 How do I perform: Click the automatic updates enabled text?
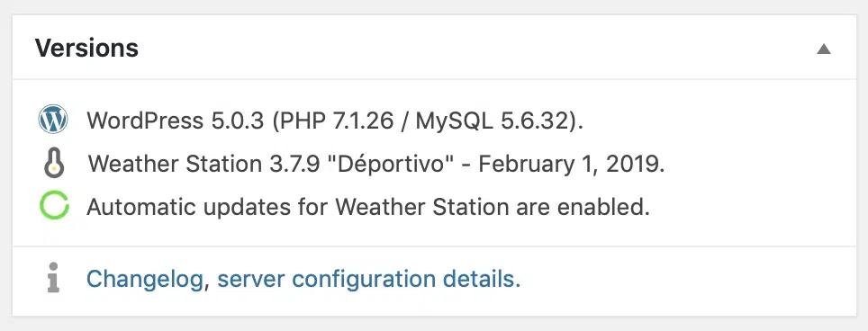368,207
